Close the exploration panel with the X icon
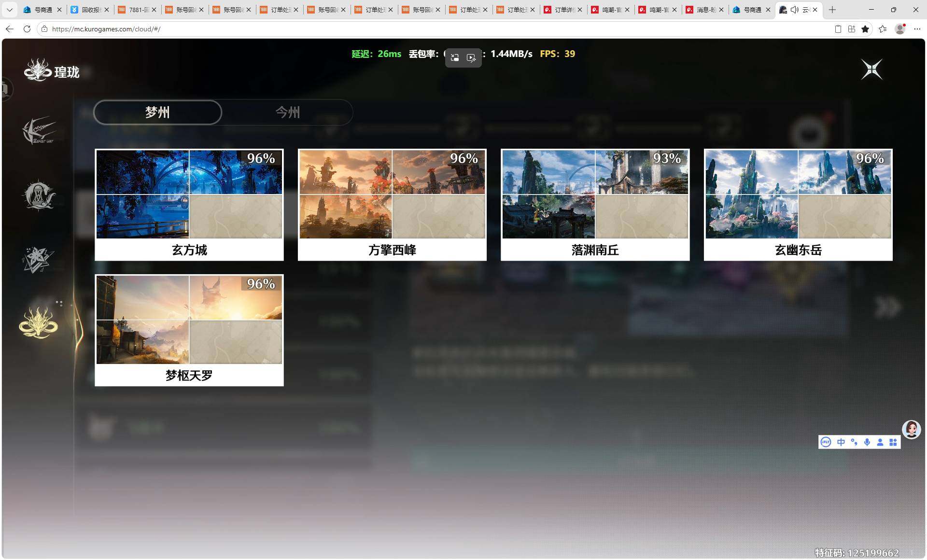 click(872, 70)
